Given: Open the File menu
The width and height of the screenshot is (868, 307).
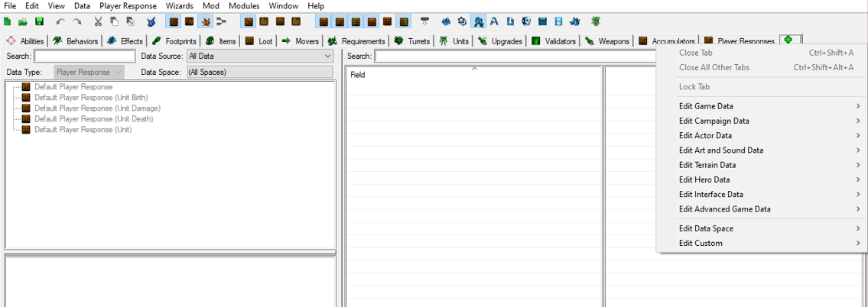Looking at the screenshot, I should click(10, 6).
